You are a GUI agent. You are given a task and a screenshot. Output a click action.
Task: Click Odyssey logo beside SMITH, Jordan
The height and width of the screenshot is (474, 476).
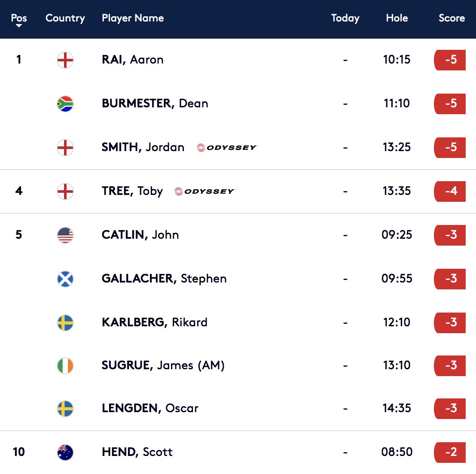pyautogui.click(x=227, y=148)
